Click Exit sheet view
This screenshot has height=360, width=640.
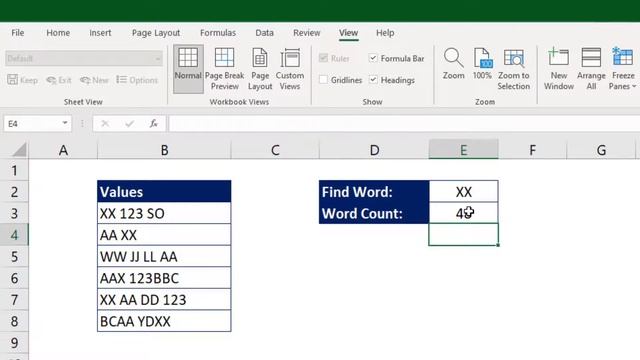click(59, 80)
